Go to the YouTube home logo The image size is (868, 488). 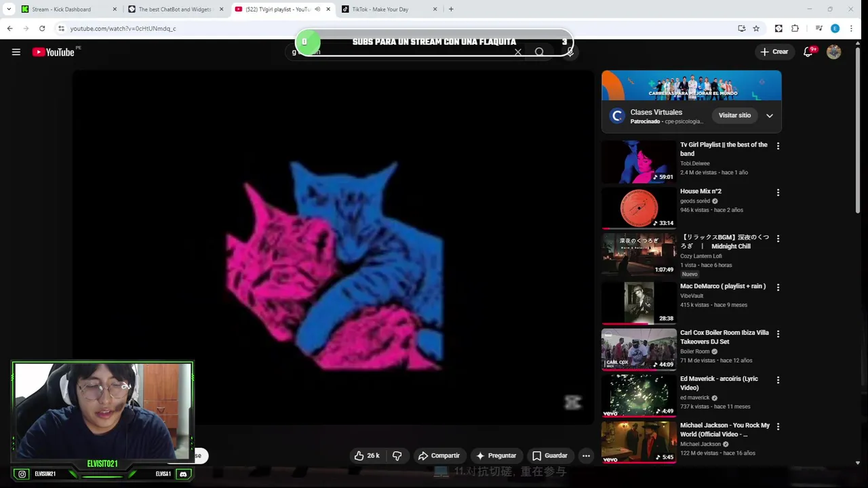pyautogui.click(x=54, y=52)
